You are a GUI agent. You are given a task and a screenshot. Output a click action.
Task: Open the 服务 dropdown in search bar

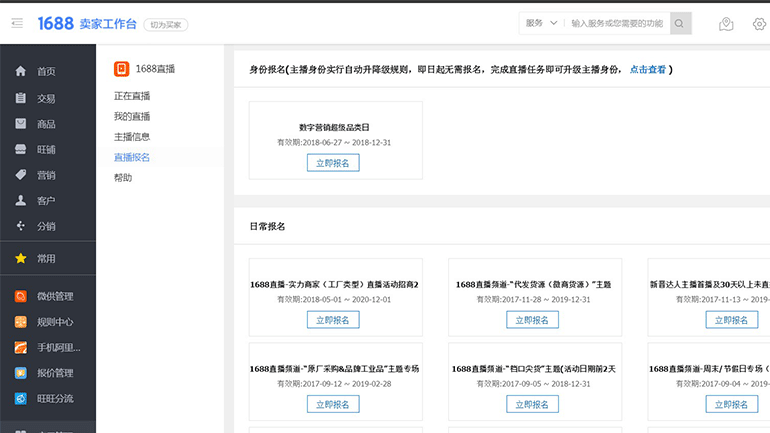[541, 23]
